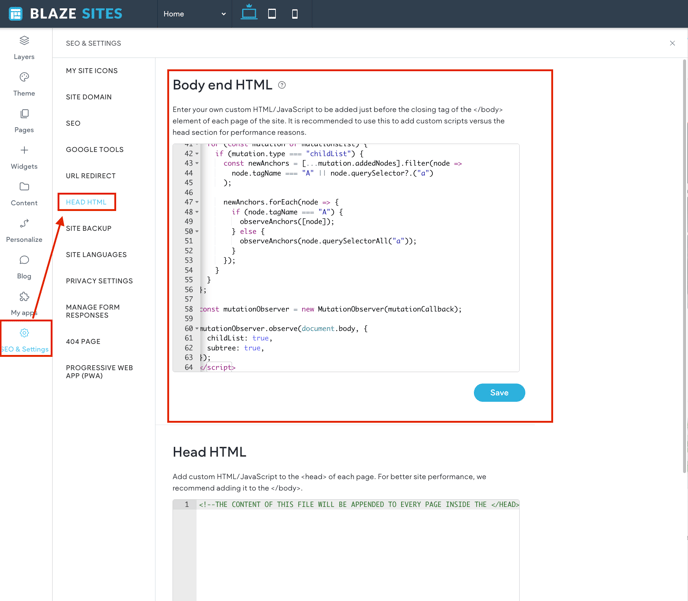688x601 pixels.
Task: Expand the Home page dropdown
Action: click(x=195, y=14)
